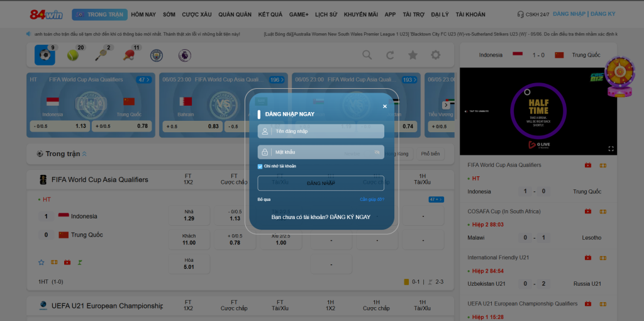Select the tennis ball sport icon

click(73, 55)
